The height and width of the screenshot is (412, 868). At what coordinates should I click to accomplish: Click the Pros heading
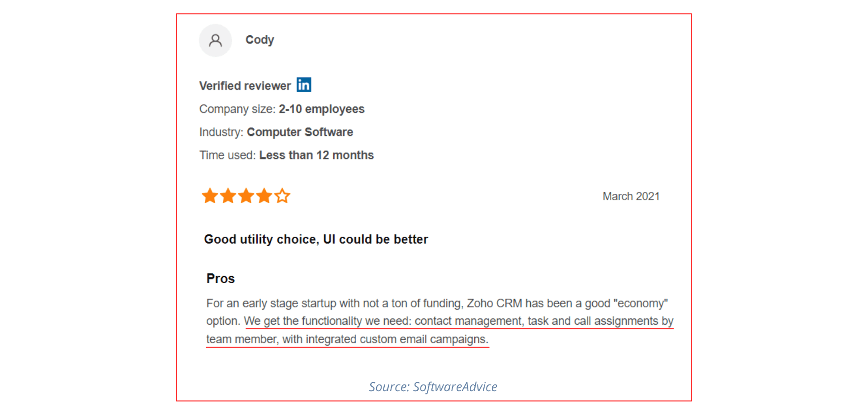tap(221, 279)
